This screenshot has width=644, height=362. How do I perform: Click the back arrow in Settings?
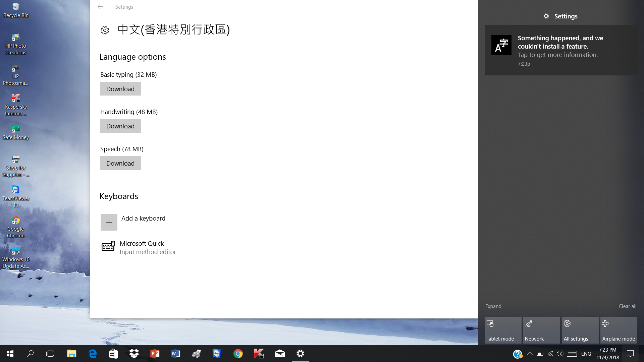point(100,7)
